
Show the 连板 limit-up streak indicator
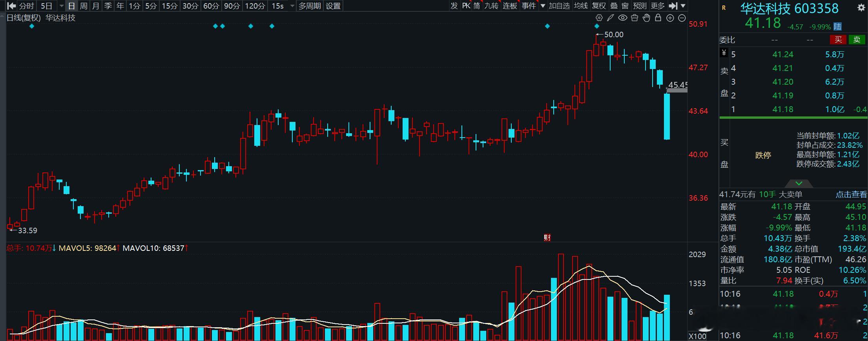[510, 6]
